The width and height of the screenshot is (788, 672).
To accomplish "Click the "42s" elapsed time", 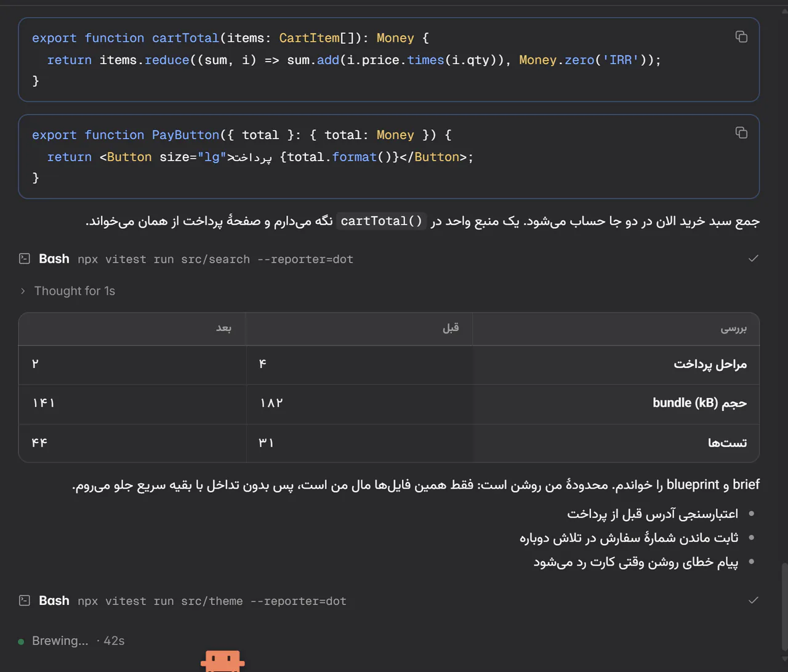I will pyautogui.click(x=114, y=641).
